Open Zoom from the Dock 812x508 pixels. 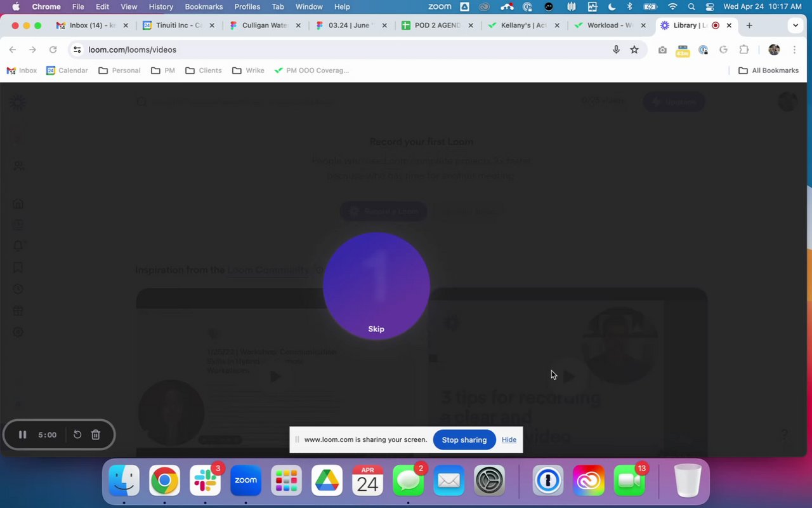[x=246, y=480]
